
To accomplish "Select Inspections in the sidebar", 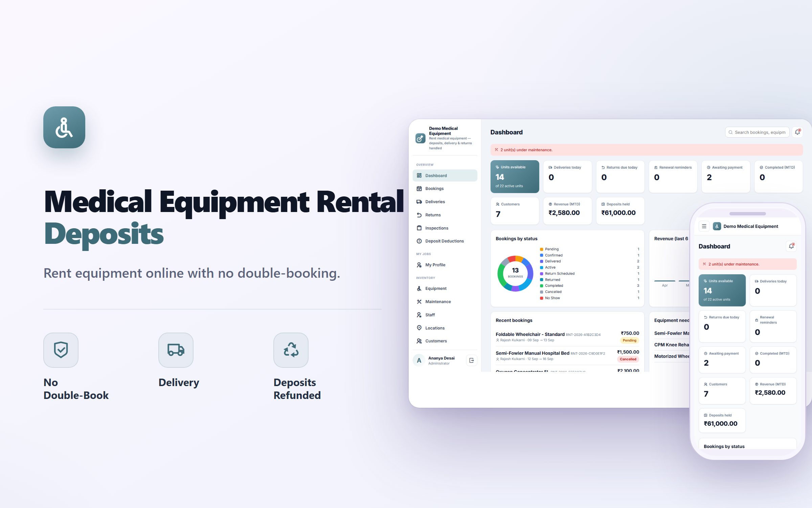I will point(445,228).
